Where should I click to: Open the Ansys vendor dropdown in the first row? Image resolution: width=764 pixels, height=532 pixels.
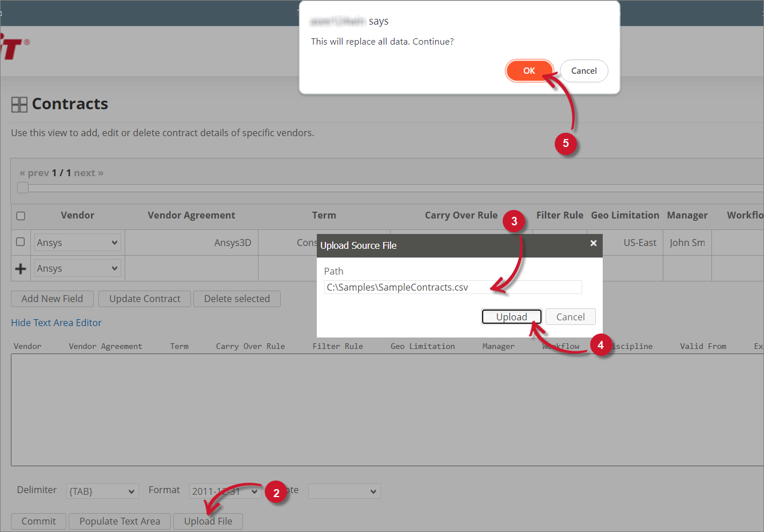coord(77,242)
